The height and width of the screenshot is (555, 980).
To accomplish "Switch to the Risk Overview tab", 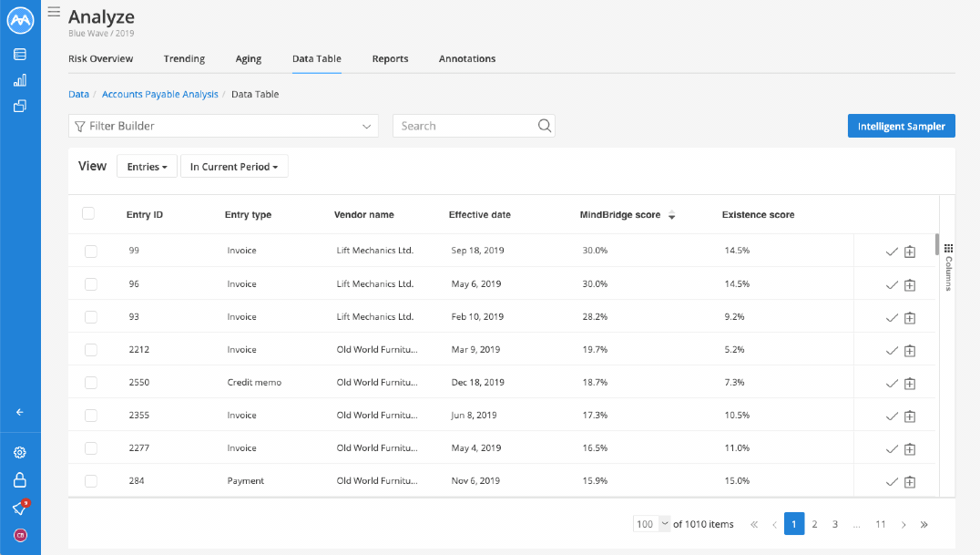I will pyautogui.click(x=100, y=58).
